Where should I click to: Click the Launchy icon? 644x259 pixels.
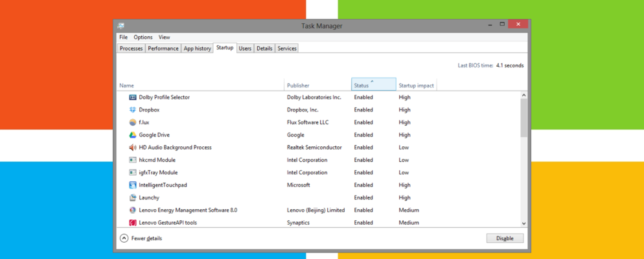tap(132, 197)
